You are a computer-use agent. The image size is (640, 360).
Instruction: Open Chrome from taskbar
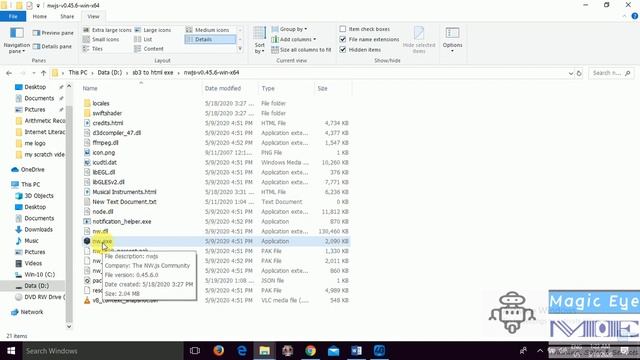pos(310,351)
